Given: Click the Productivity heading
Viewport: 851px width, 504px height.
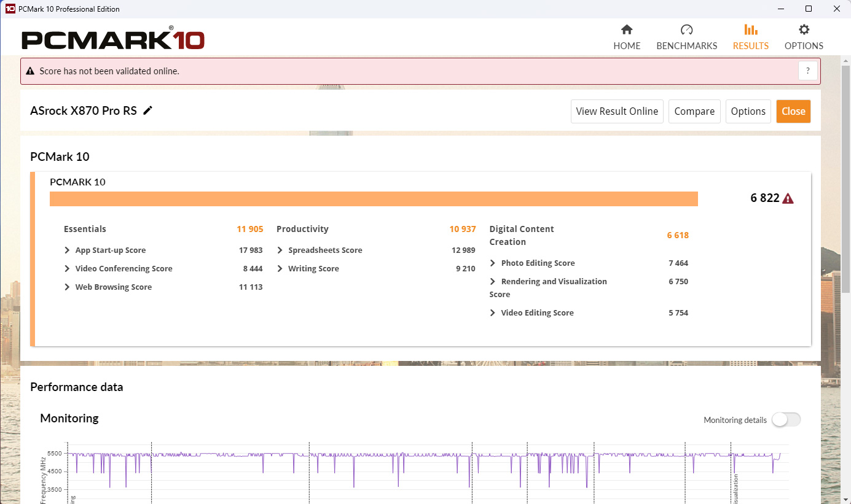Looking at the screenshot, I should point(302,229).
